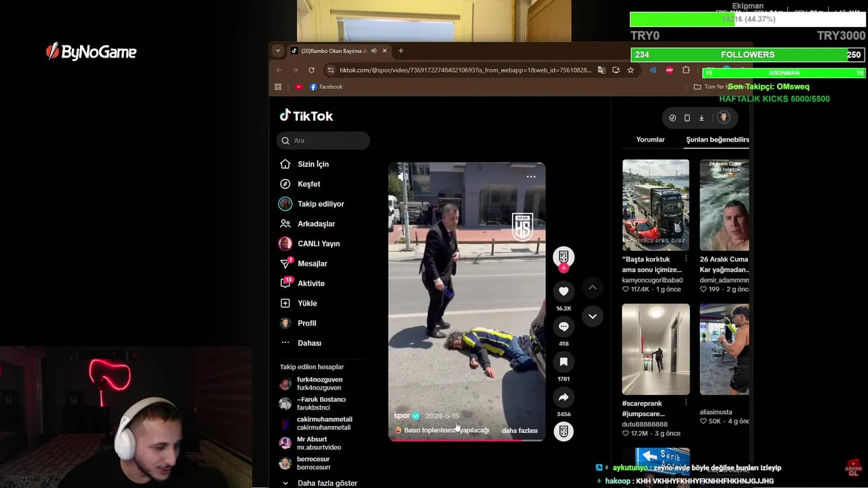Screen dimensions: 868x488
Task: Click the translate page icon
Action: (x=601, y=70)
